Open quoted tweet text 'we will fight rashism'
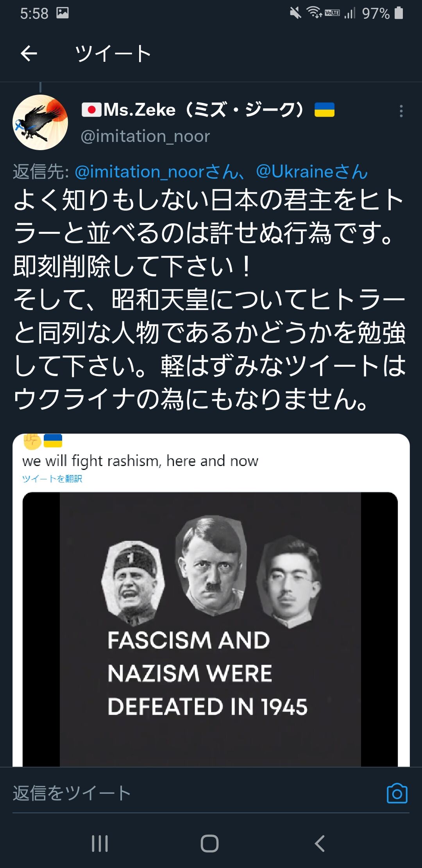The width and height of the screenshot is (422, 868). [x=140, y=461]
